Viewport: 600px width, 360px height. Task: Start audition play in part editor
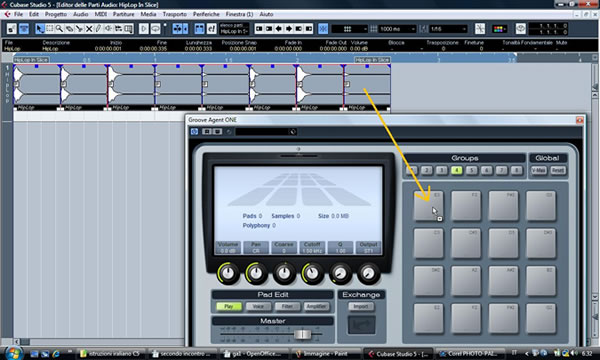point(143,29)
